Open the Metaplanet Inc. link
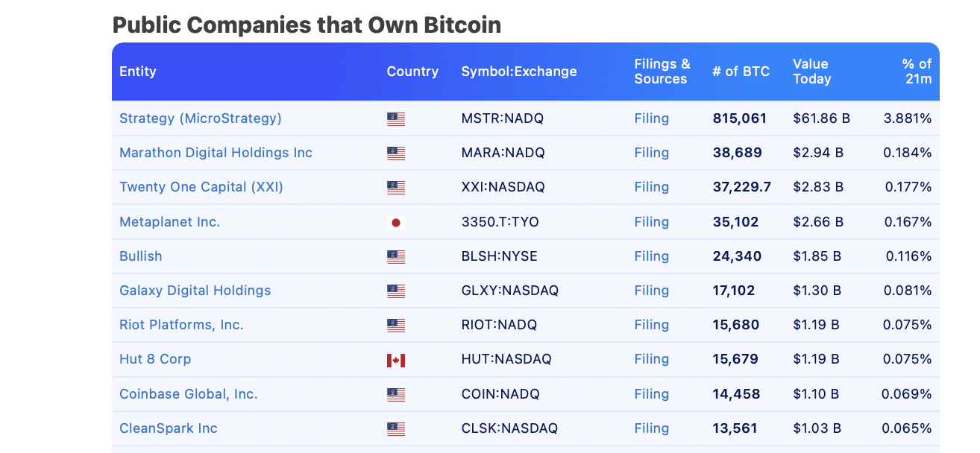 tap(169, 221)
